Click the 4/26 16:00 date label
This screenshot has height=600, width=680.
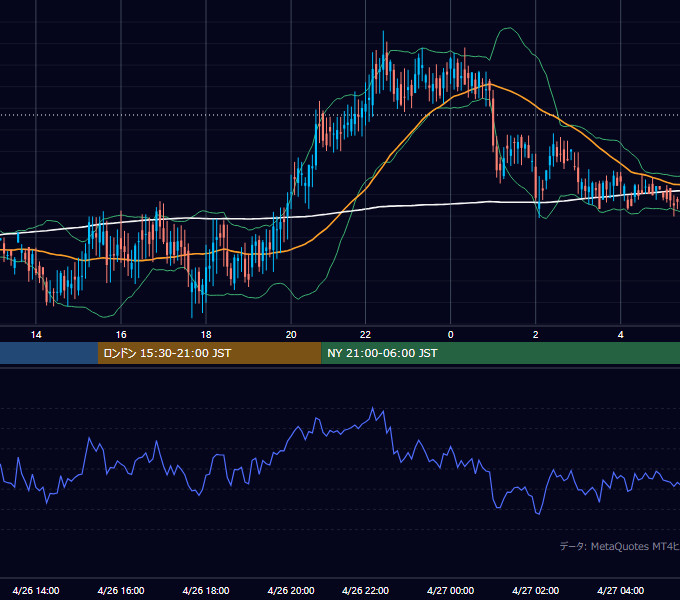[x=121, y=590]
